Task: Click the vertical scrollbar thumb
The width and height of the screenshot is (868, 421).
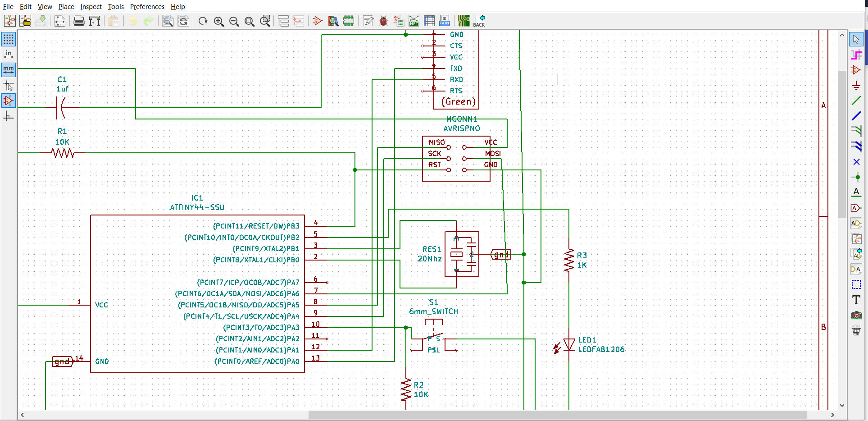Action: point(842,144)
